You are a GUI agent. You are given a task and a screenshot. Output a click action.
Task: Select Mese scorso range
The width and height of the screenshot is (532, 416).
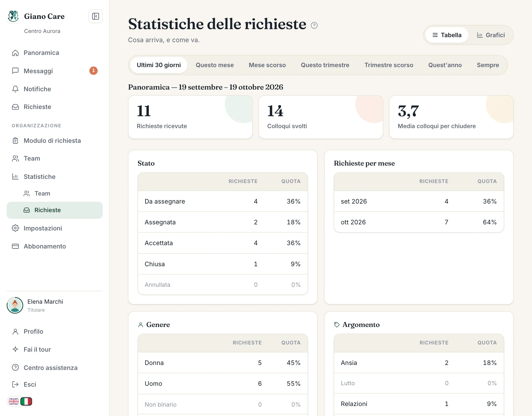click(x=267, y=65)
